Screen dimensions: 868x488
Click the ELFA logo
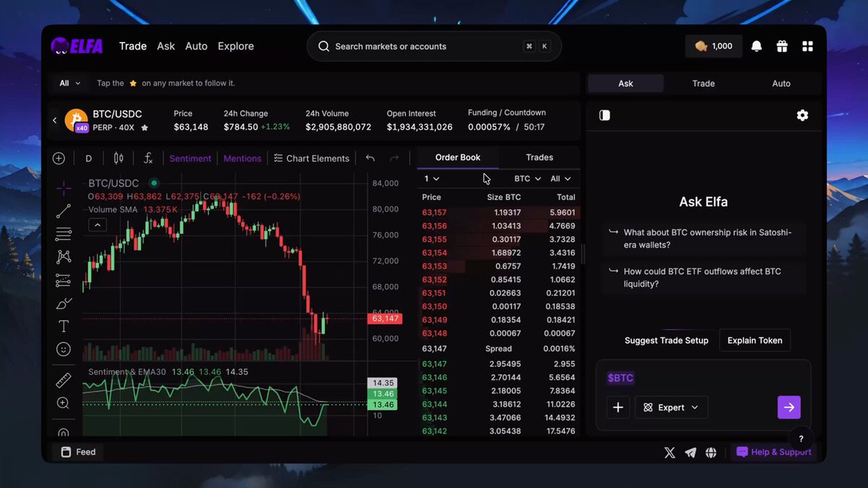point(77,46)
